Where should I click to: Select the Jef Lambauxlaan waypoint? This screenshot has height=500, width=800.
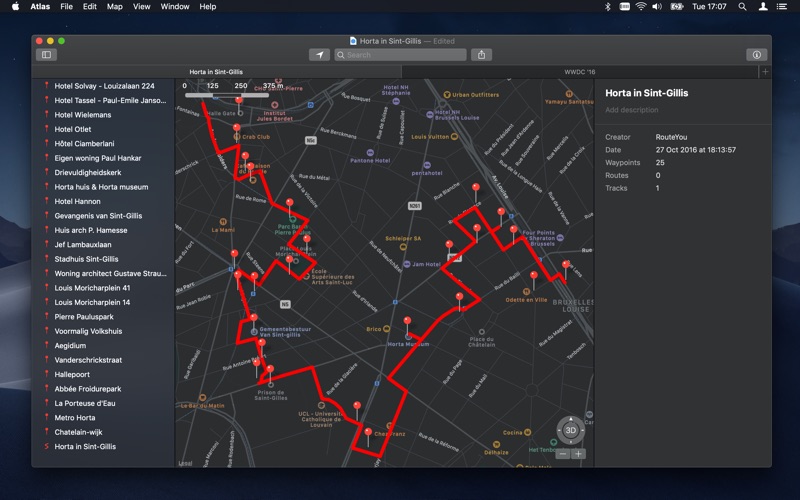[103, 244]
